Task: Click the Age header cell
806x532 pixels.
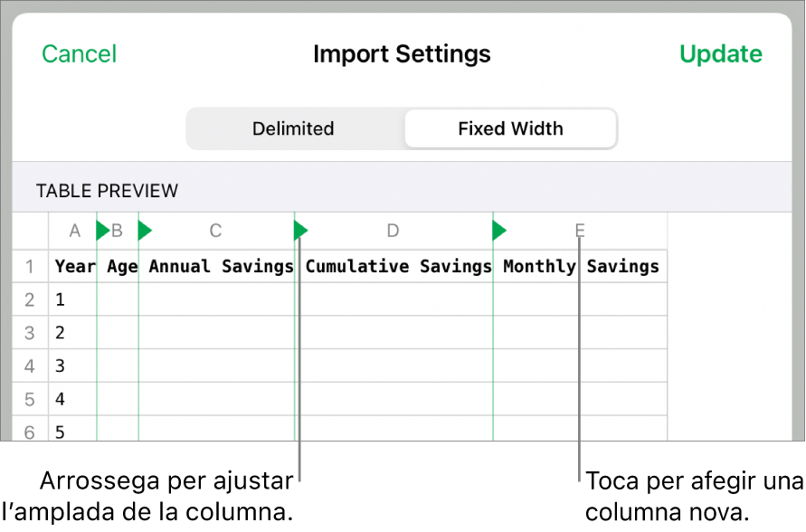Action: coord(121,267)
